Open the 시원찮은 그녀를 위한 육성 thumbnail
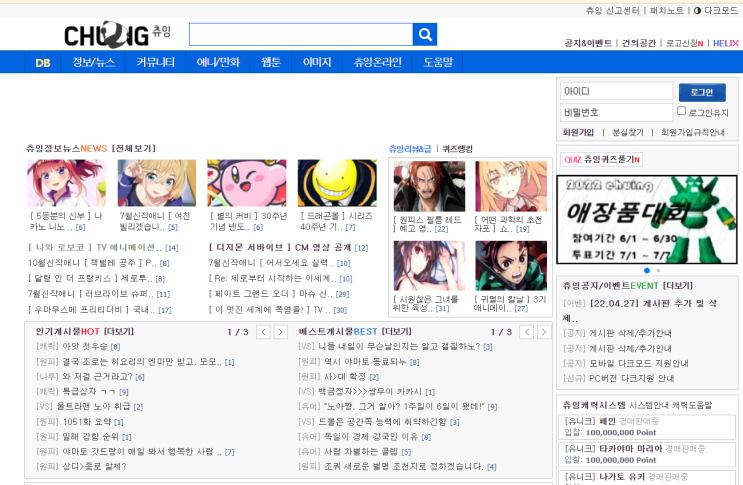 pyautogui.click(x=429, y=266)
